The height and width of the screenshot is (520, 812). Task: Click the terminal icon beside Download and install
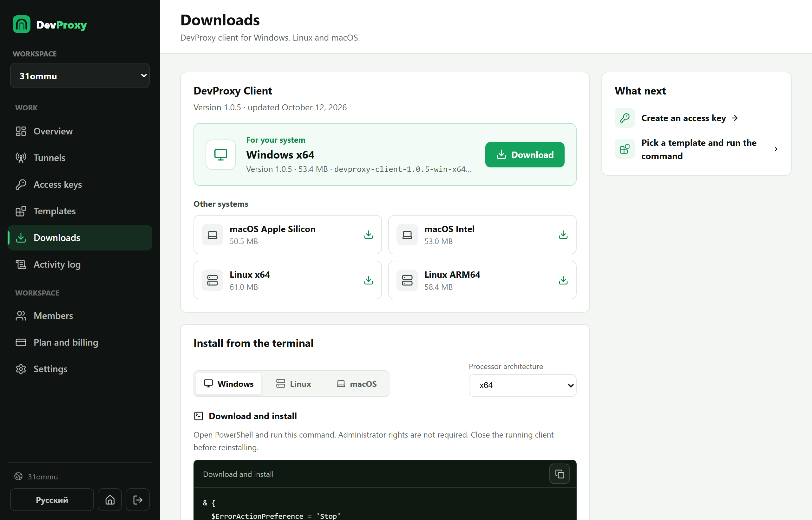click(x=199, y=416)
